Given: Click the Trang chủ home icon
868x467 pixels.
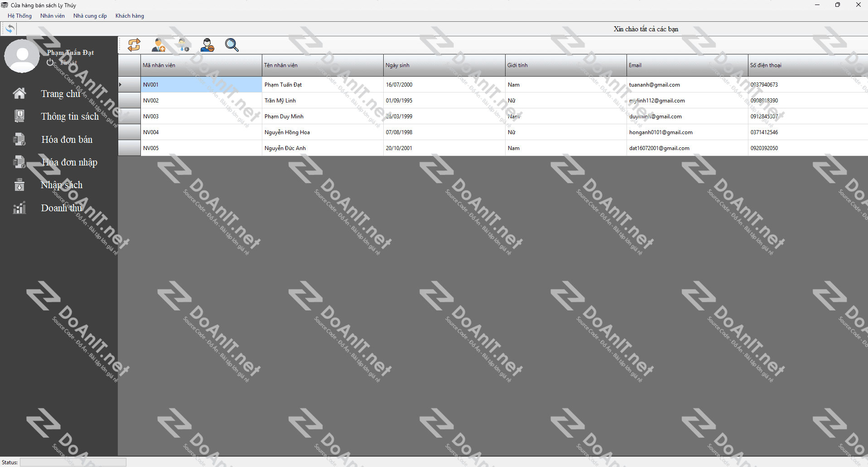Looking at the screenshot, I should click(19, 93).
